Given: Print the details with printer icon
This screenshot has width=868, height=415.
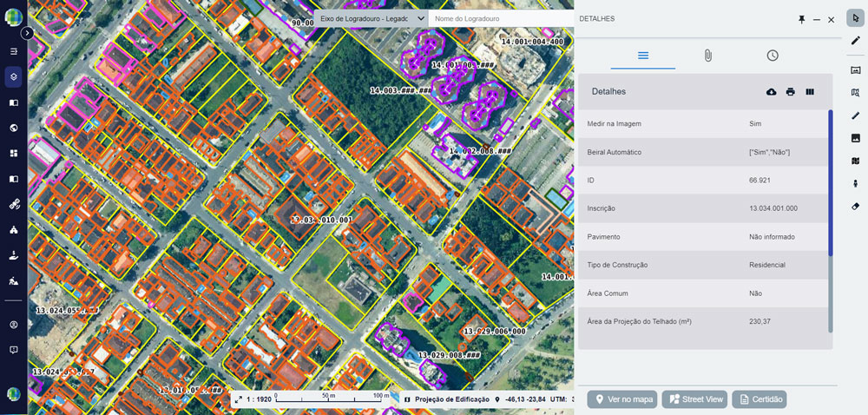Looking at the screenshot, I should click(x=791, y=92).
